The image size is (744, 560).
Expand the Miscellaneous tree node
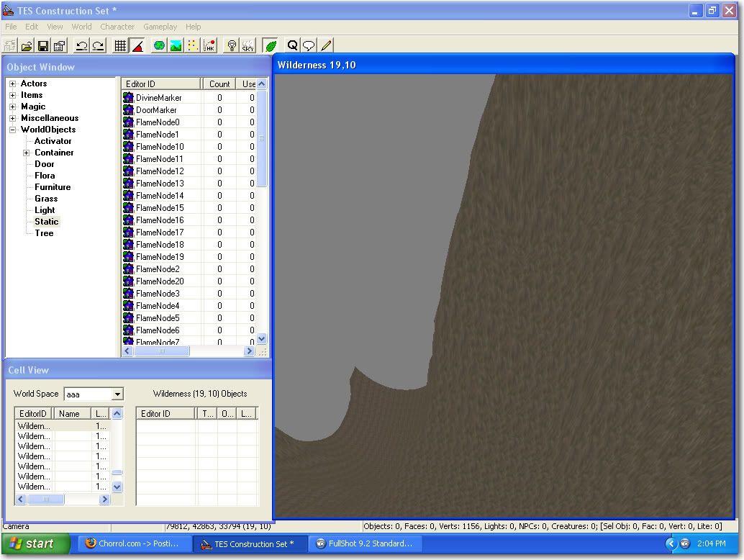coord(13,118)
